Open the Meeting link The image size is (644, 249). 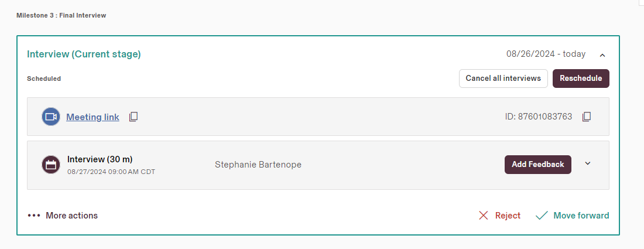click(93, 117)
